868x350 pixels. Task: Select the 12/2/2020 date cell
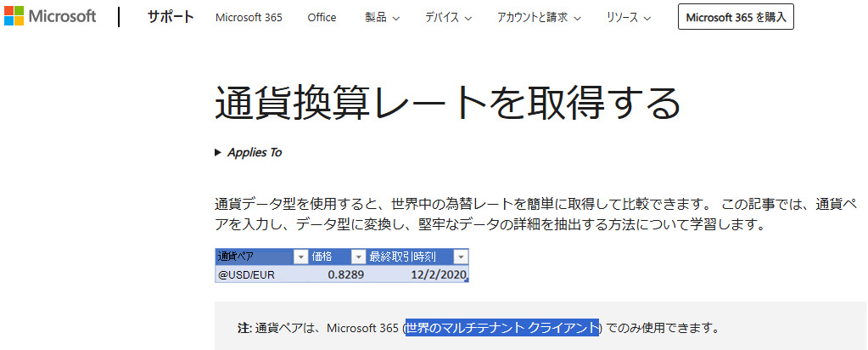[x=417, y=274]
